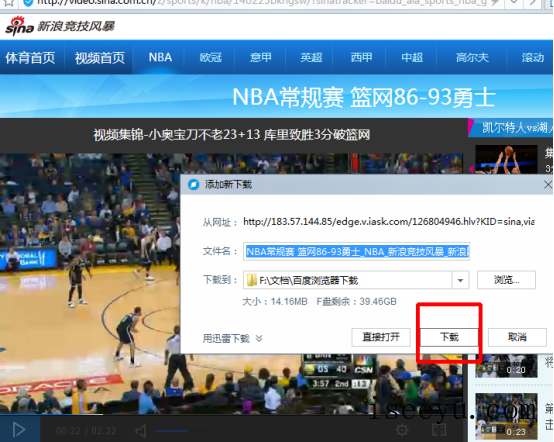Select the 文件名 input field
The image size is (554, 442).
(x=356, y=252)
